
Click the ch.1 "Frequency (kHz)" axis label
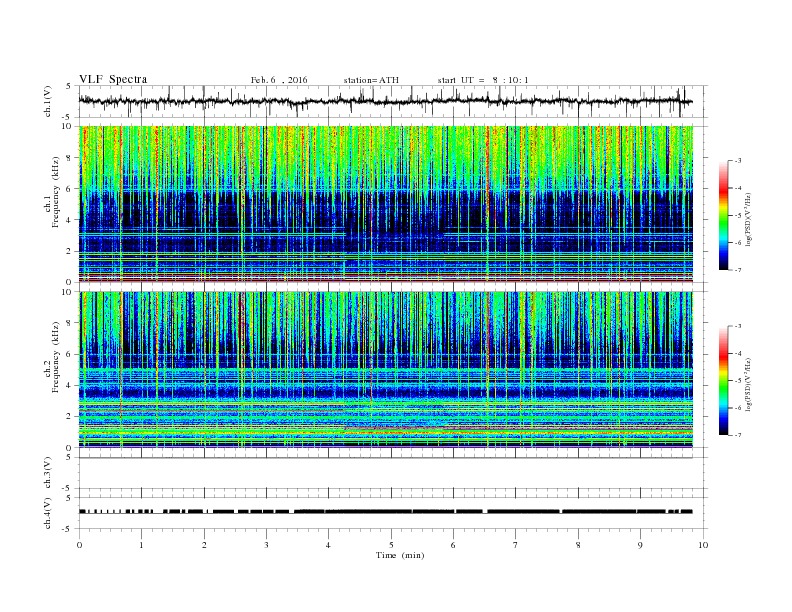click(56, 192)
